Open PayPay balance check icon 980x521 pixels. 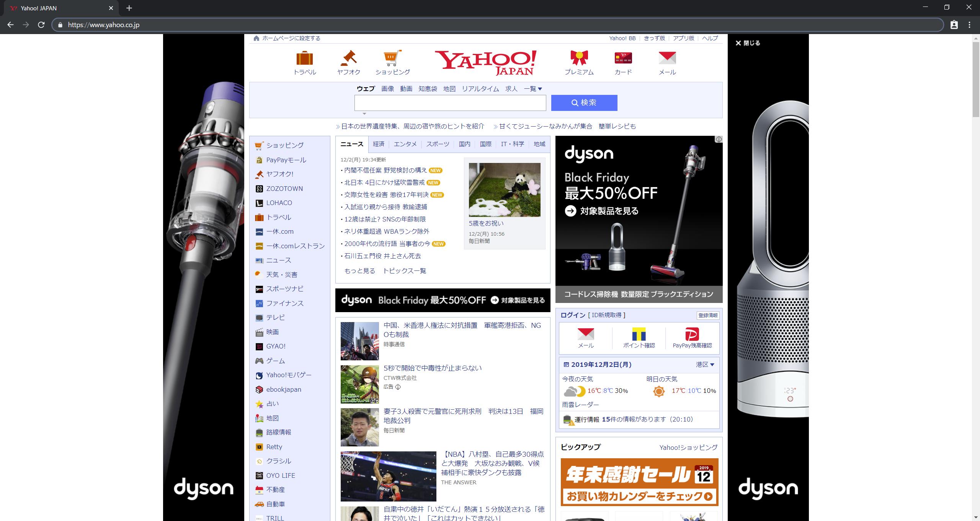pyautogui.click(x=692, y=334)
